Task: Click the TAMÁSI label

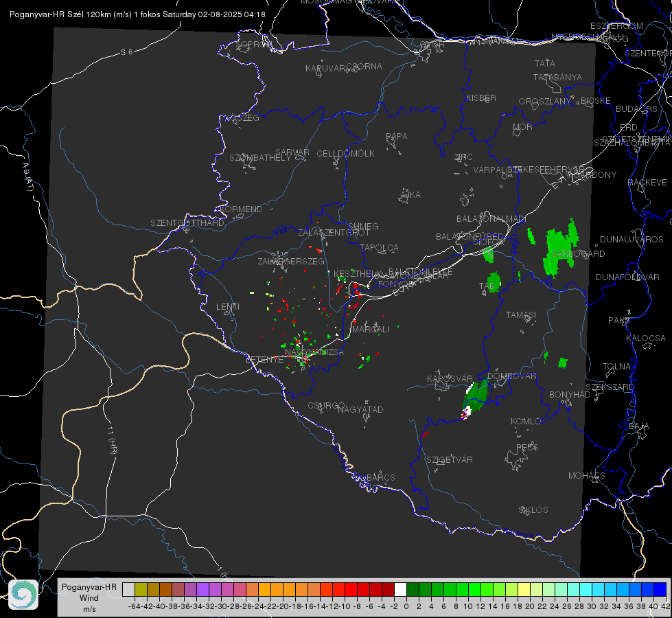Action: click(521, 315)
